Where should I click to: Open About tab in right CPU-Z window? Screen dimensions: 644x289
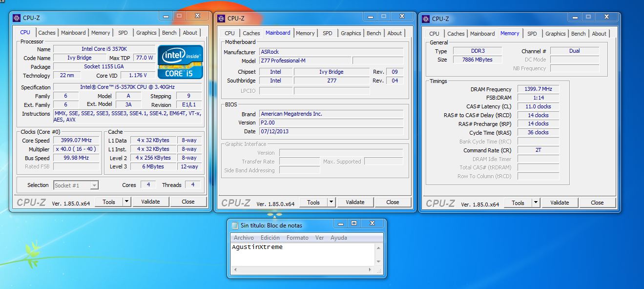[599, 34]
